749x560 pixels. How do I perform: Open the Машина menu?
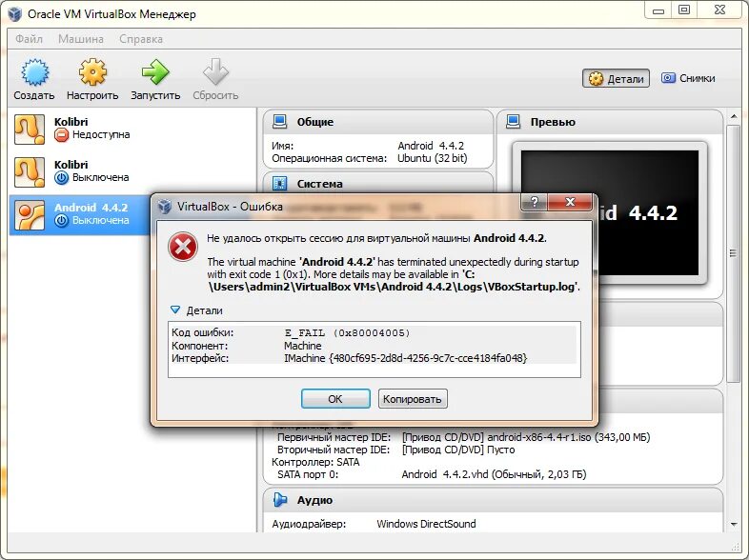[x=81, y=39]
